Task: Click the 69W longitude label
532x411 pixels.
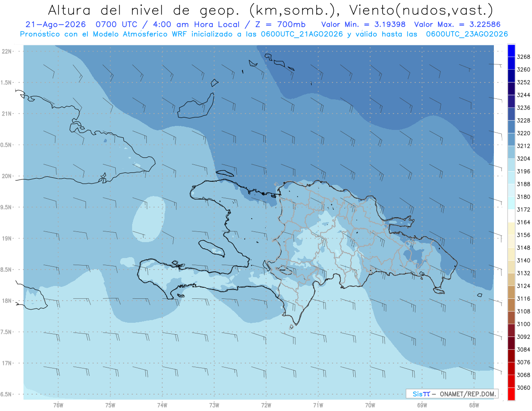Action: [x=422, y=405]
